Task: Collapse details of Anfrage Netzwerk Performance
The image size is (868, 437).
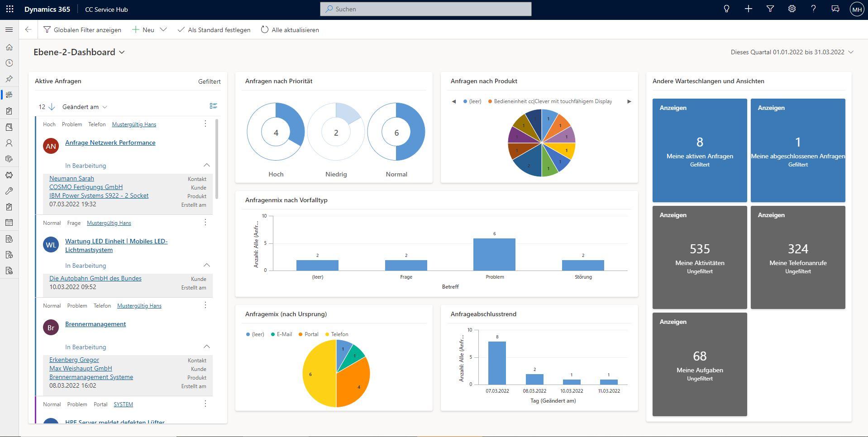Action: pos(206,165)
